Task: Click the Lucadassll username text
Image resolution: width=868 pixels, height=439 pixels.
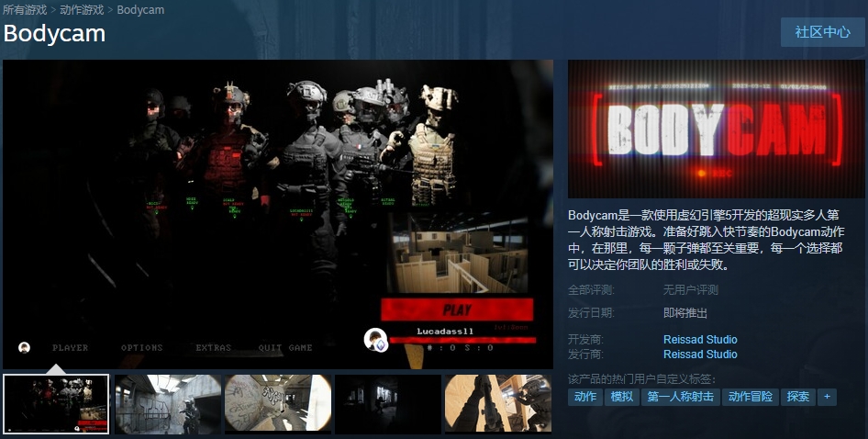Action: pyautogui.click(x=445, y=331)
